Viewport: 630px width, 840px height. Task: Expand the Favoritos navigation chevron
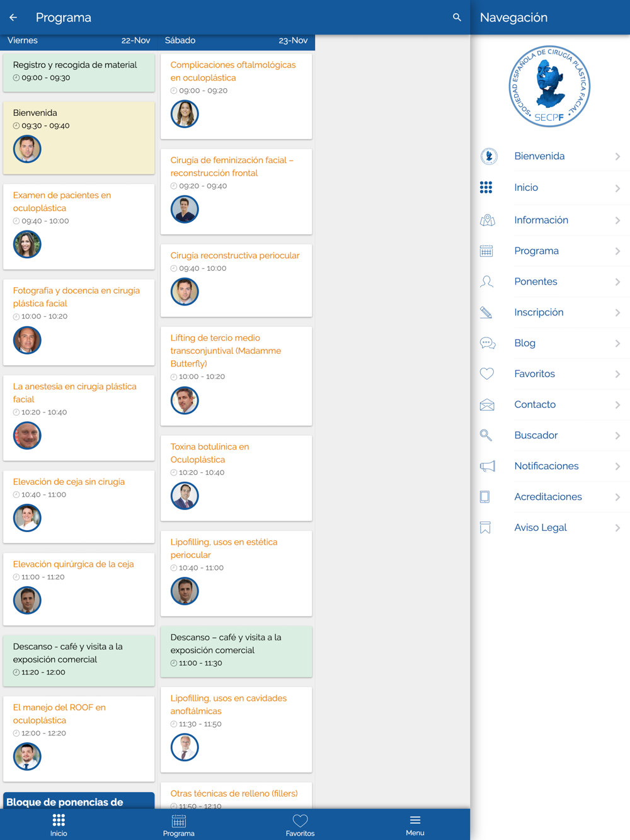point(617,374)
